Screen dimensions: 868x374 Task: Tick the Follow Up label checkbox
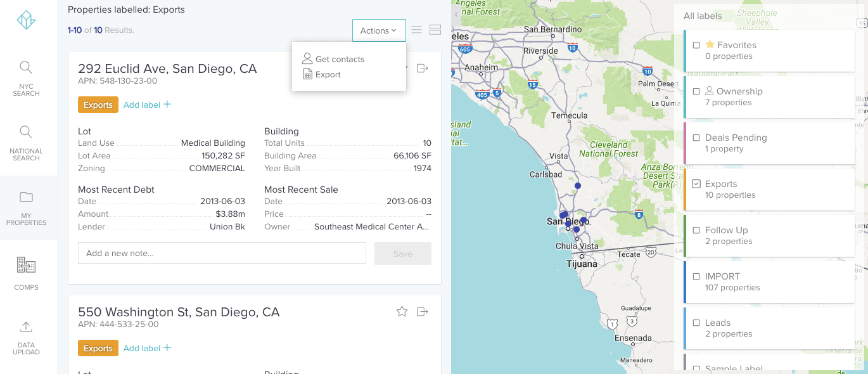pyautogui.click(x=696, y=230)
